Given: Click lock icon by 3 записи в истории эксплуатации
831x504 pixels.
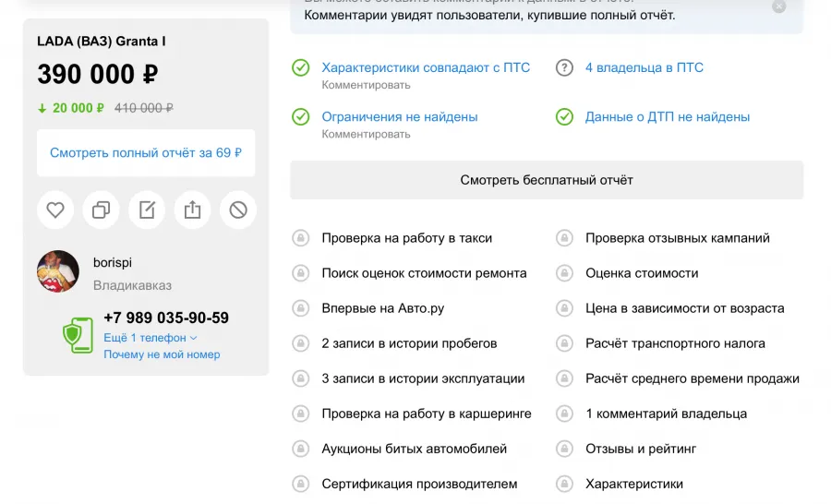Looking at the screenshot, I should click(300, 378).
